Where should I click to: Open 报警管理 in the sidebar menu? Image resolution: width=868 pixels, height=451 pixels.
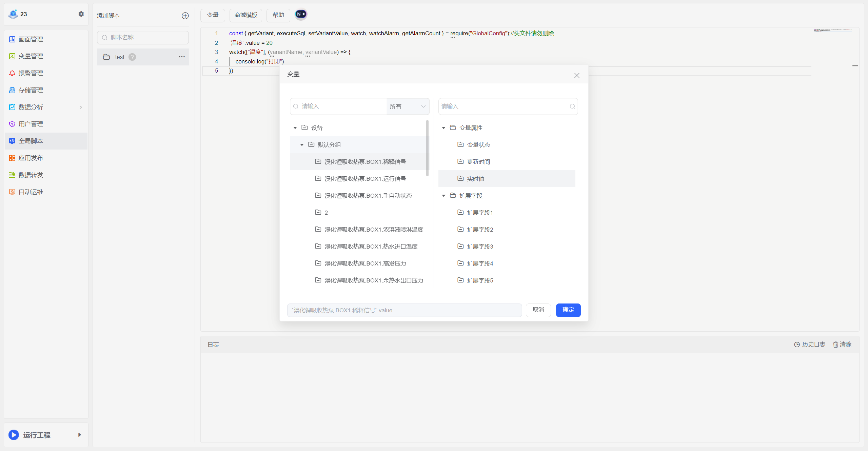point(31,73)
